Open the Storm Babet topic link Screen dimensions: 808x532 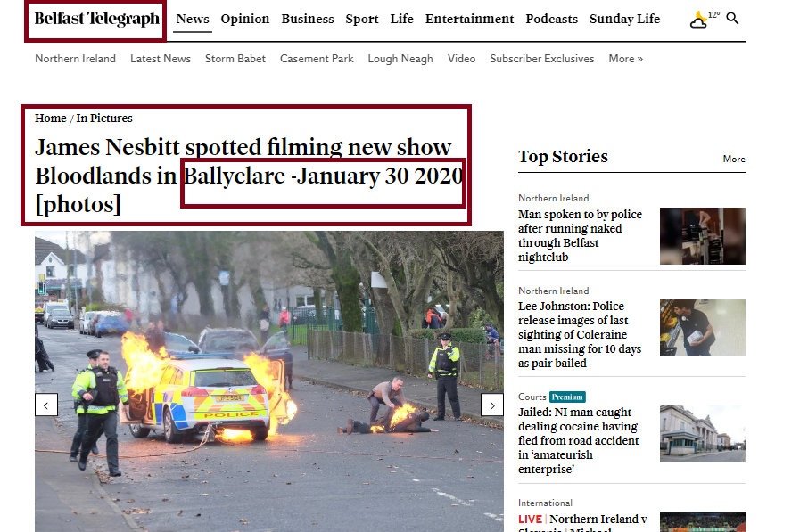[235, 59]
